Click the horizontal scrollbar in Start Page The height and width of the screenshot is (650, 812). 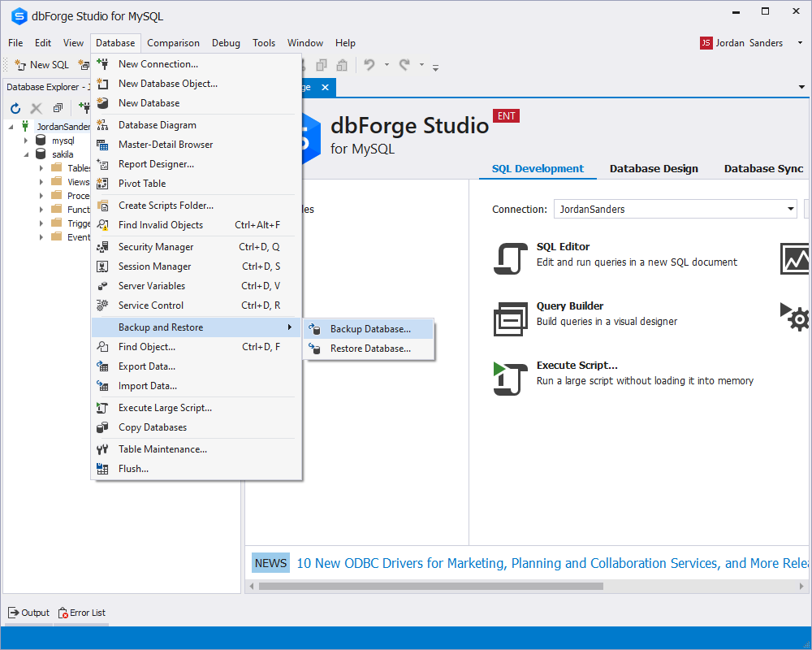click(431, 587)
